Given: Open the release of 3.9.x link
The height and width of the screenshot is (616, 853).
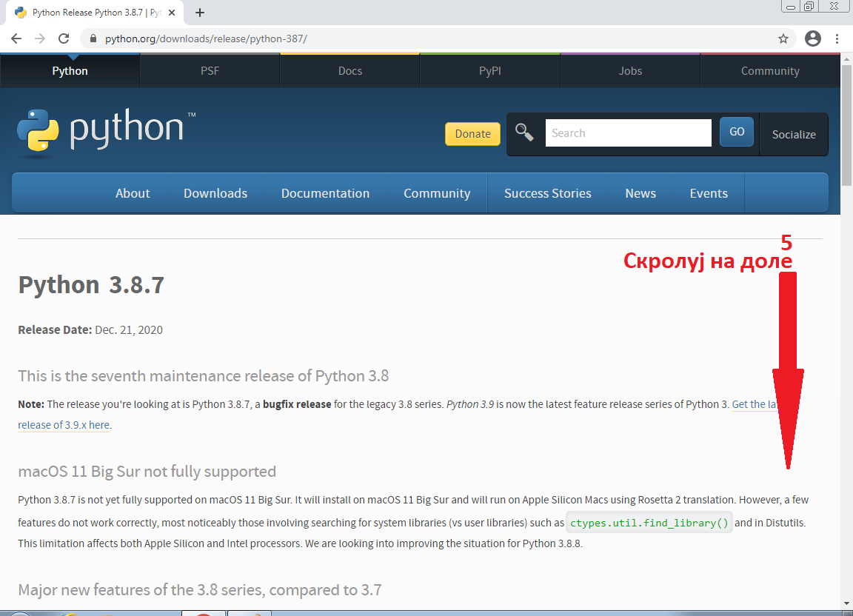Looking at the screenshot, I should pyautogui.click(x=64, y=425).
